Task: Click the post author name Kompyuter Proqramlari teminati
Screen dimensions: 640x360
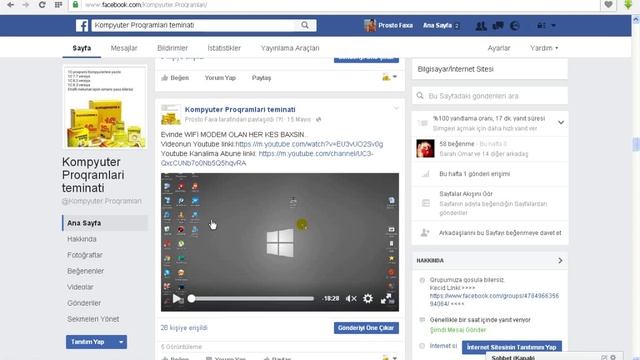Action: 240,109
